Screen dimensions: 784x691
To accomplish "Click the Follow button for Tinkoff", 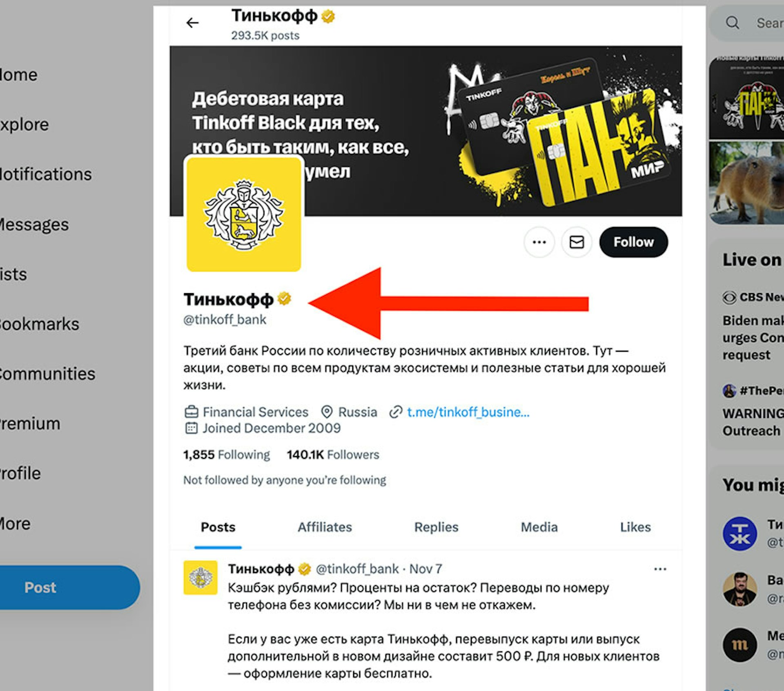I will click(633, 241).
